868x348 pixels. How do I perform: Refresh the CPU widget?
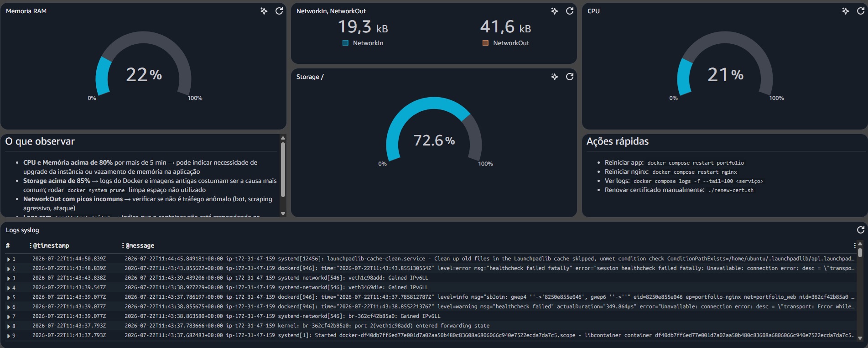pos(861,11)
